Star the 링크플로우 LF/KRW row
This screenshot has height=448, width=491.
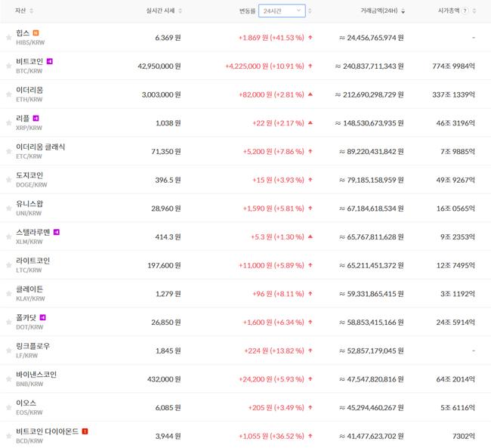coord(9,351)
